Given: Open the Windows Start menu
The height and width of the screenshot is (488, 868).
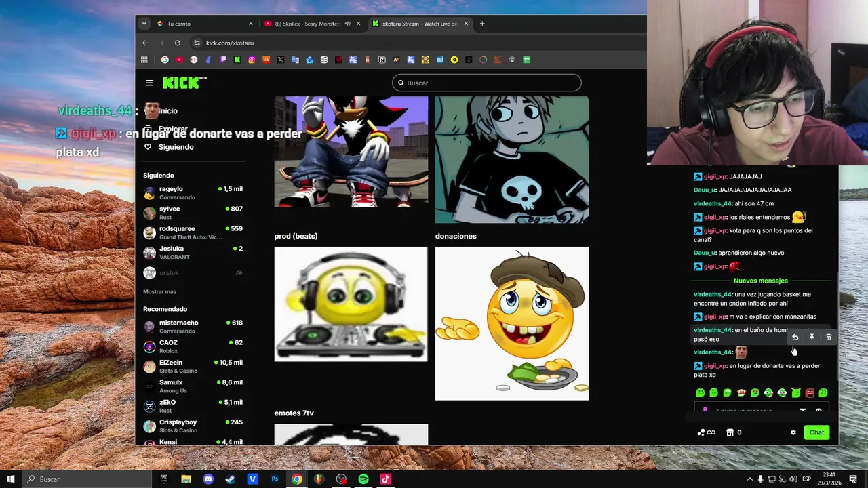Looking at the screenshot, I should point(11,479).
